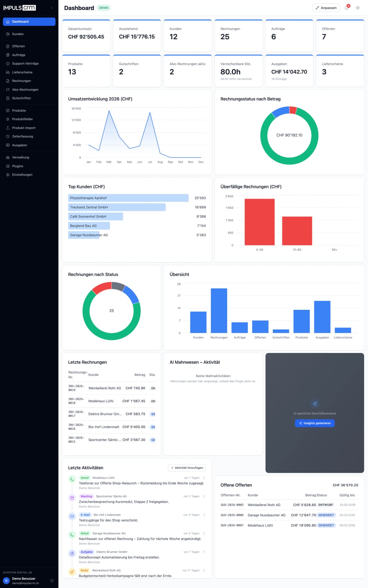Open invoice INV-2026-0016
The height and width of the screenshot is (588, 368).
(x=76, y=427)
